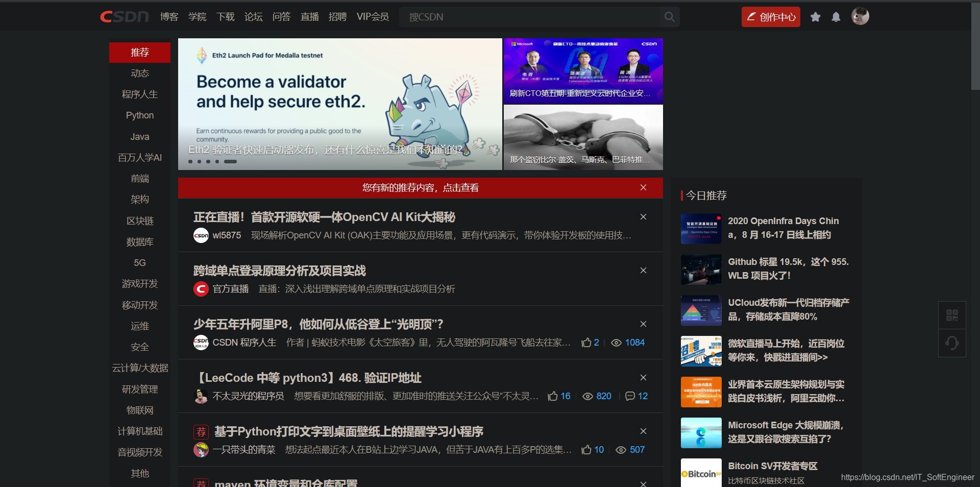Open 下载 in top navigation
The image size is (980, 487).
click(225, 17)
